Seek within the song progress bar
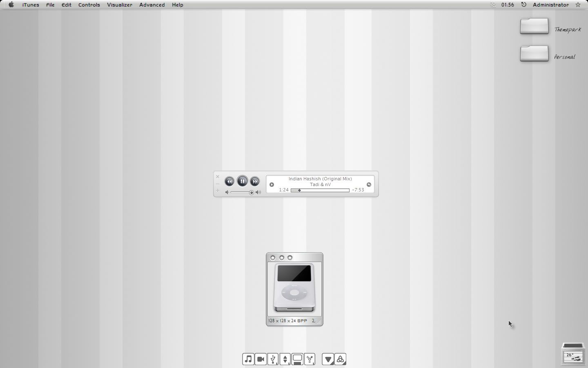The image size is (588, 368). pyautogui.click(x=320, y=190)
